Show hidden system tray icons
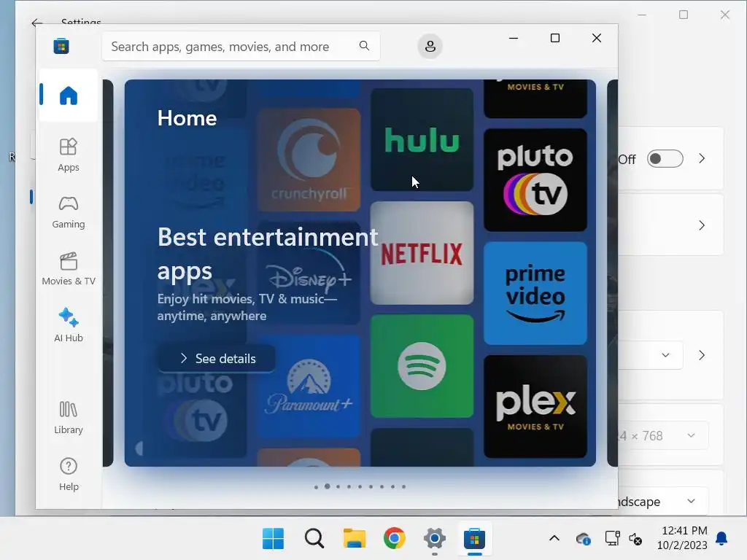Image resolution: width=747 pixels, height=560 pixels. [x=554, y=539]
